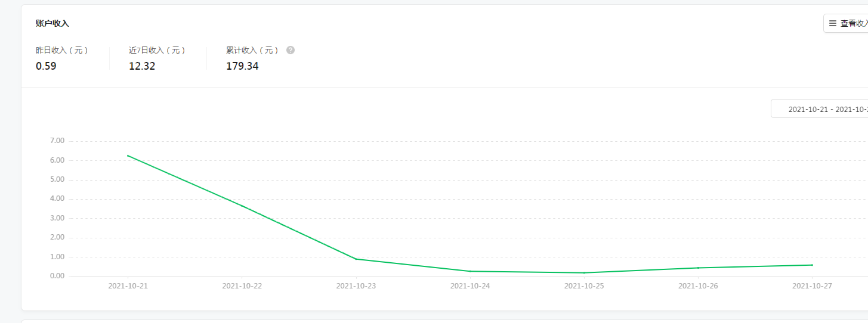Click the 昨日收入 value 0.59
Image resolution: width=868 pixels, height=323 pixels.
click(x=46, y=66)
